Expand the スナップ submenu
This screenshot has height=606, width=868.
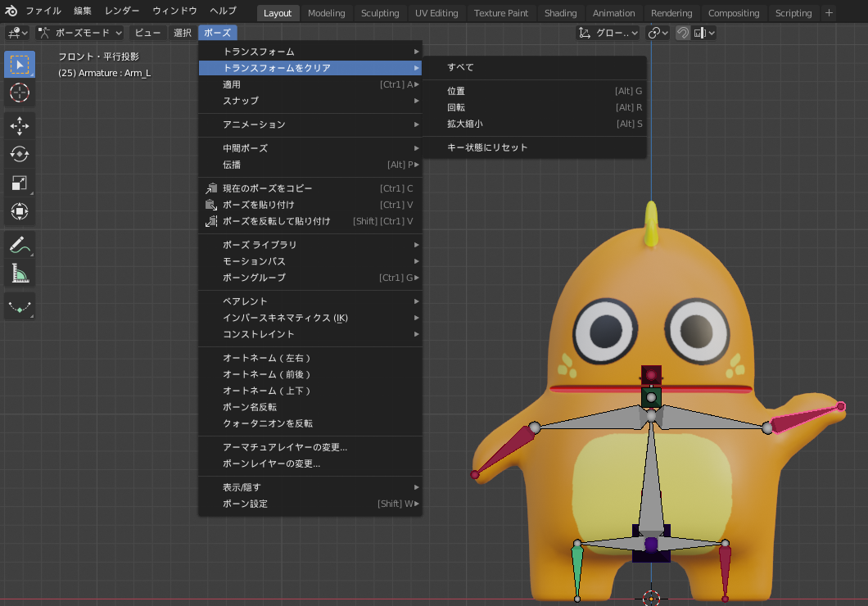click(x=310, y=101)
